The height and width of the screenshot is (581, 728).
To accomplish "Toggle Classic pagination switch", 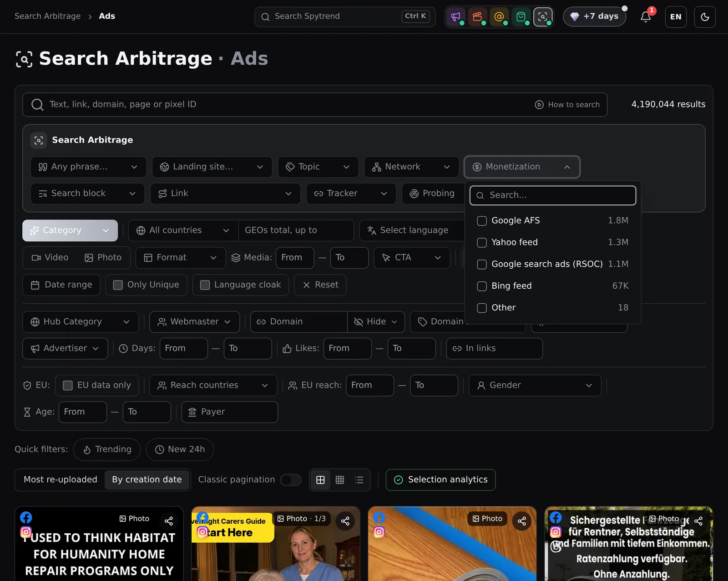I will (291, 480).
